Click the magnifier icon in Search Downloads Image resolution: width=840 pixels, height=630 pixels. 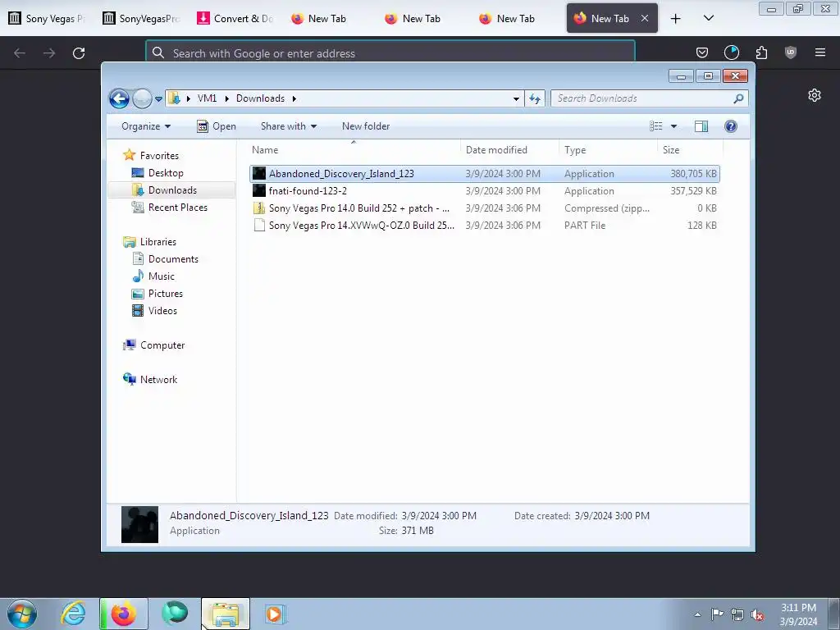(x=739, y=98)
